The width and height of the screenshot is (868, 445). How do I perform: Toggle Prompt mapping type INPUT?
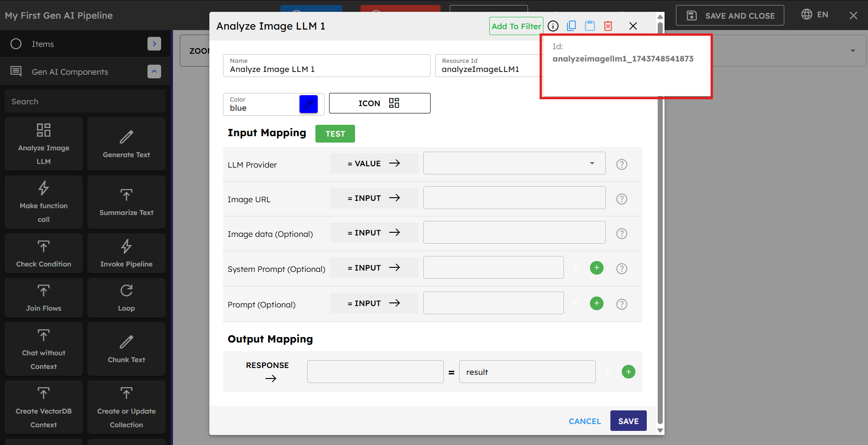[374, 303]
